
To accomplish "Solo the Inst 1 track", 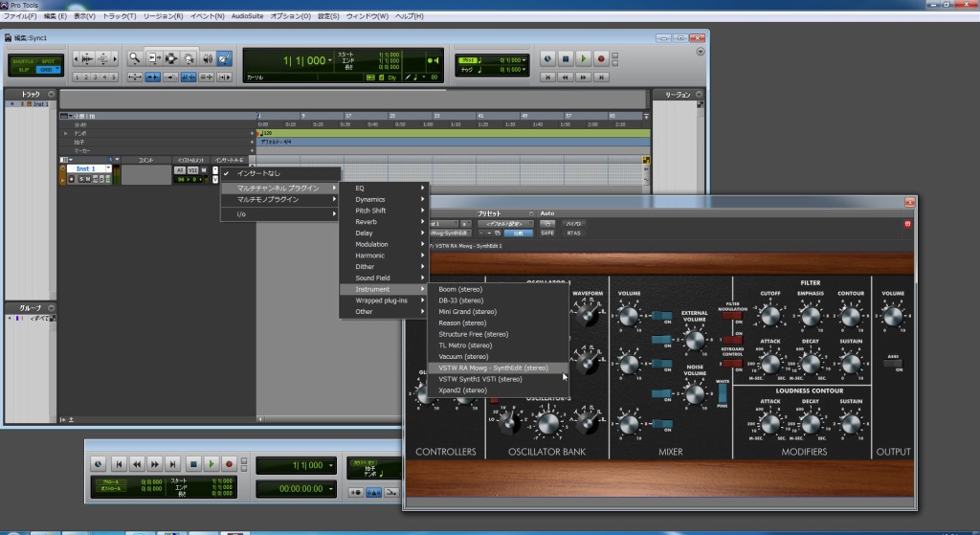I will 80,179.
